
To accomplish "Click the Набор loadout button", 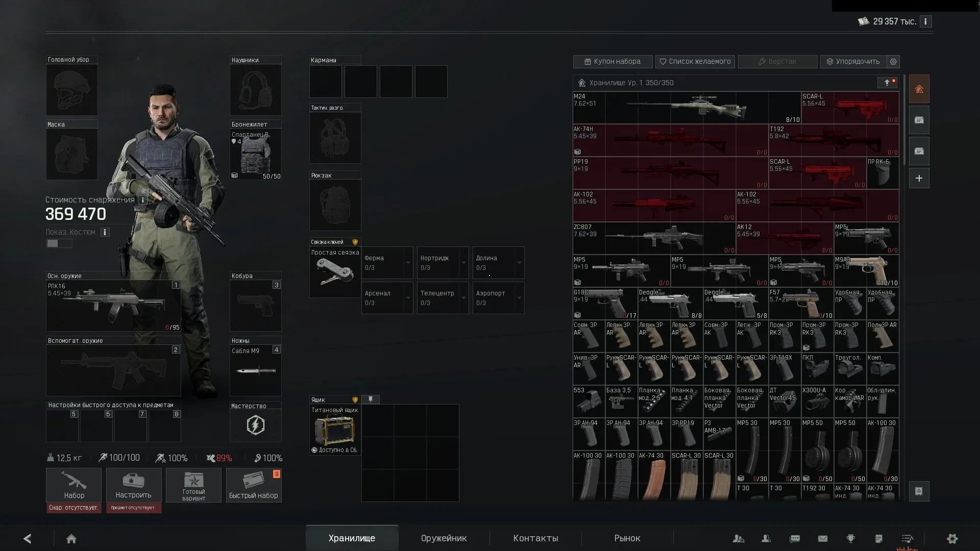I will (x=74, y=485).
